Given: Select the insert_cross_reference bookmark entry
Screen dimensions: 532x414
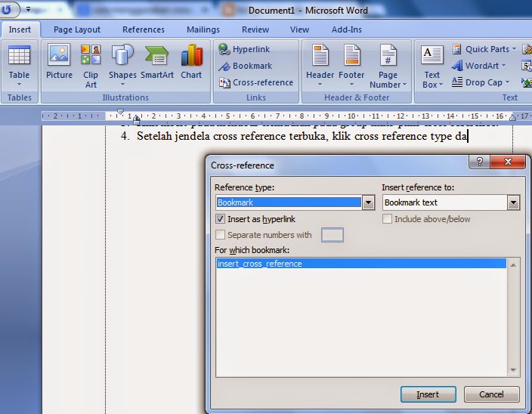Looking at the screenshot, I should pos(361,264).
